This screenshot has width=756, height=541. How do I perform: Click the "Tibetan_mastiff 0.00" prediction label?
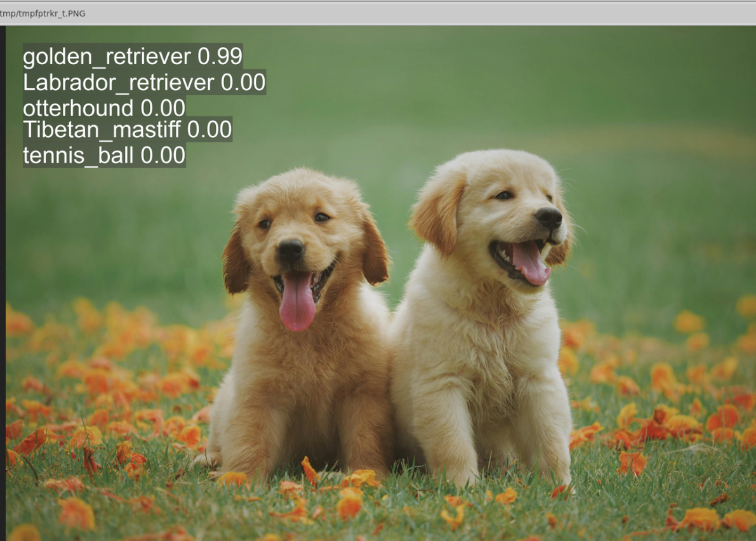(128, 130)
